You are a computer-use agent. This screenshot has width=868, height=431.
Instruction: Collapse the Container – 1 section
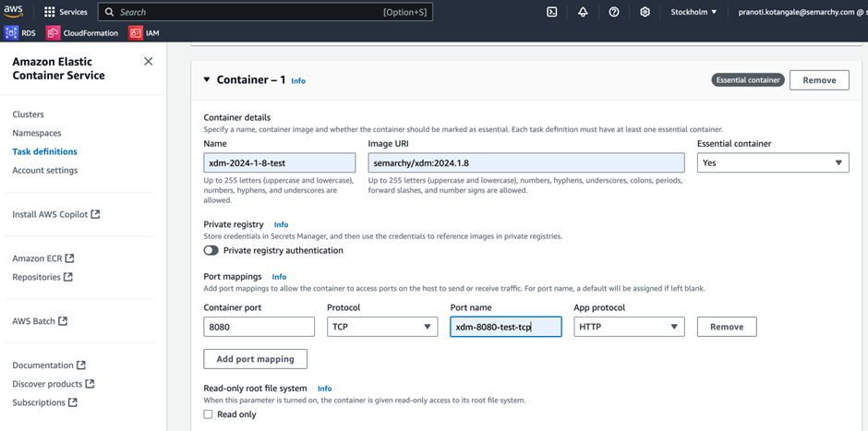[x=207, y=79]
